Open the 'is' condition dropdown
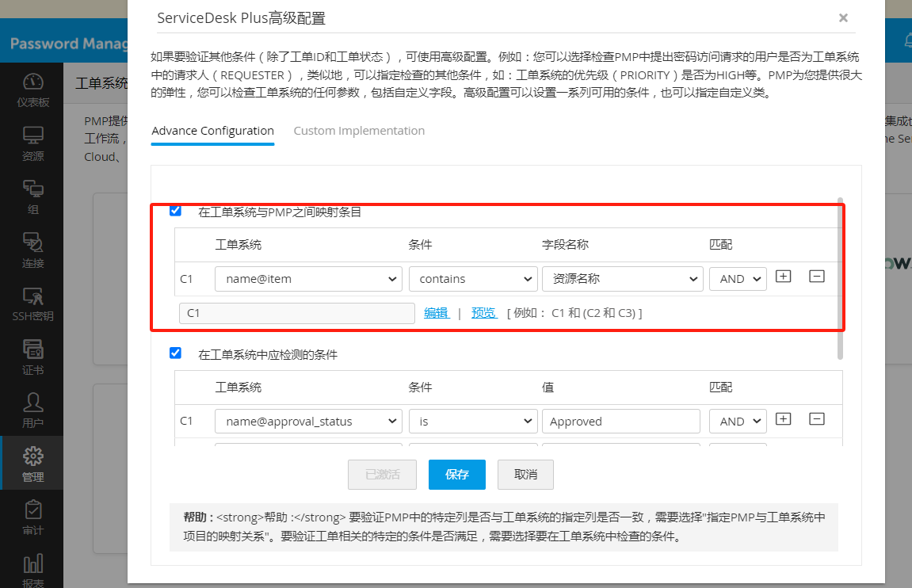 click(473, 422)
